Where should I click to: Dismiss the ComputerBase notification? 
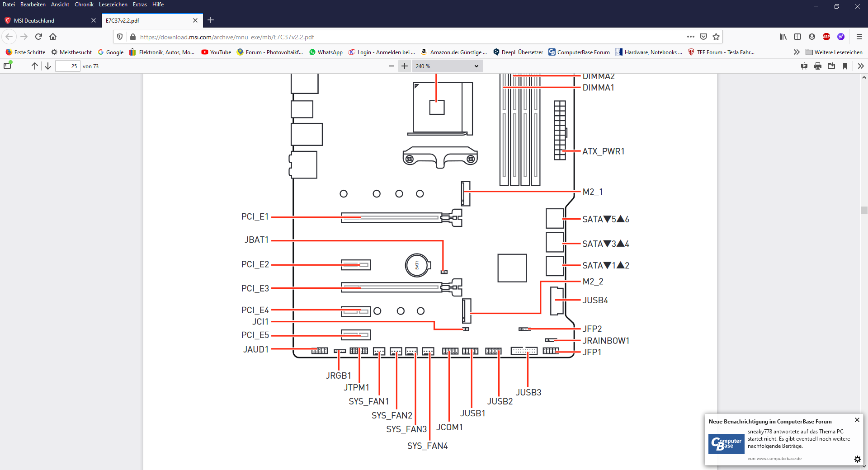(x=857, y=420)
